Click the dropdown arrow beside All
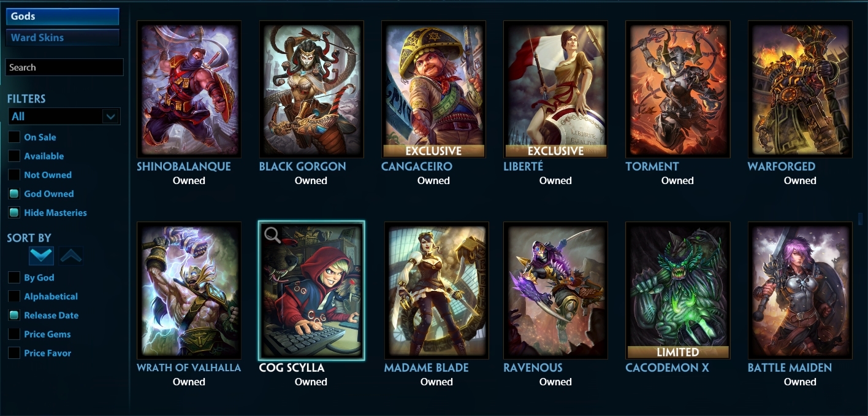The height and width of the screenshot is (416, 868). [x=110, y=117]
